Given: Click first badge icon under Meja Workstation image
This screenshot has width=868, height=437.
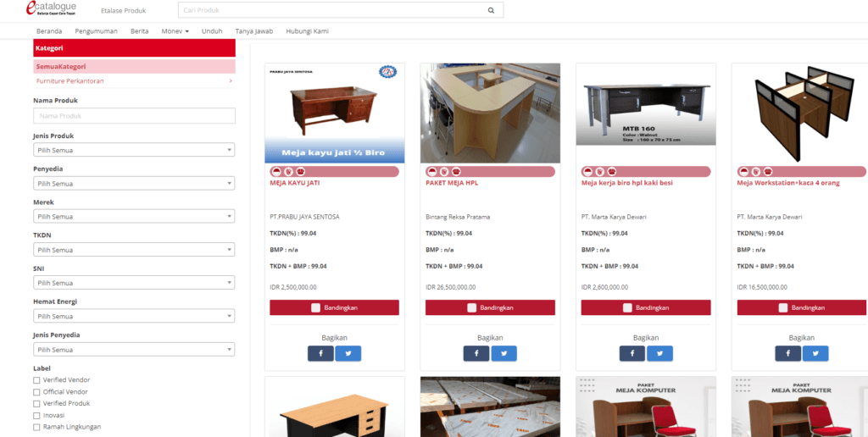Looking at the screenshot, I should [743, 171].
